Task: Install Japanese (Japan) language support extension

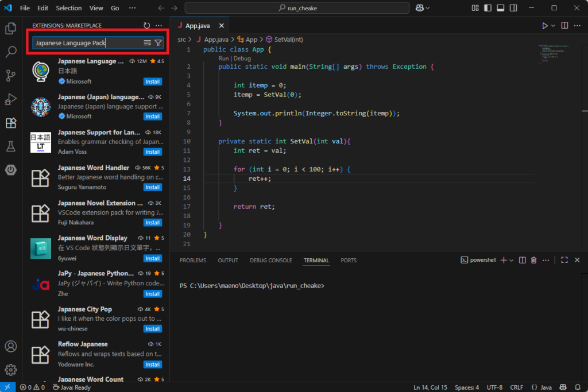Action: click(153, 117)
